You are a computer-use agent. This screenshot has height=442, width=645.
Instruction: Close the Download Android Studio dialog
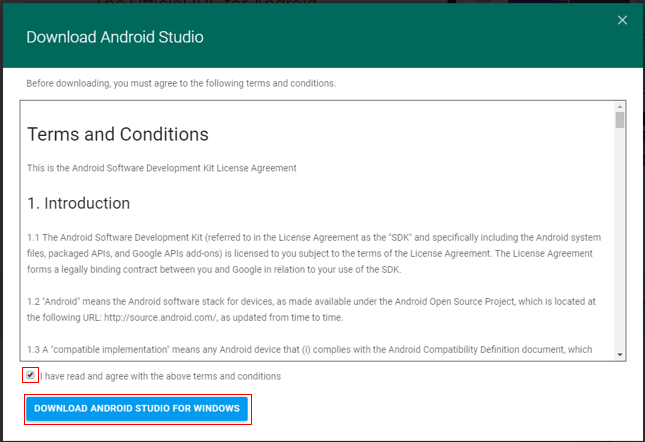622,20
